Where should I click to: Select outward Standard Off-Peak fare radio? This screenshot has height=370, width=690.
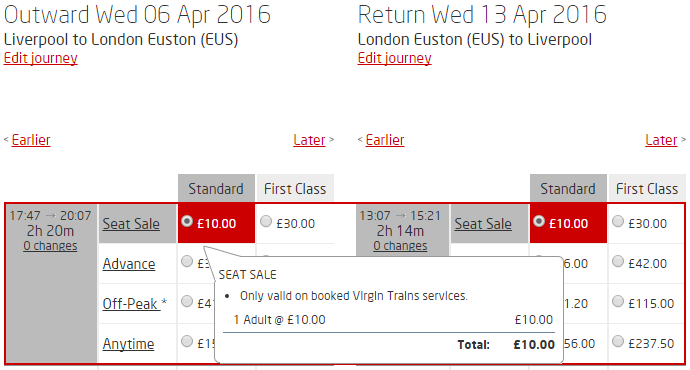(187, 301)
